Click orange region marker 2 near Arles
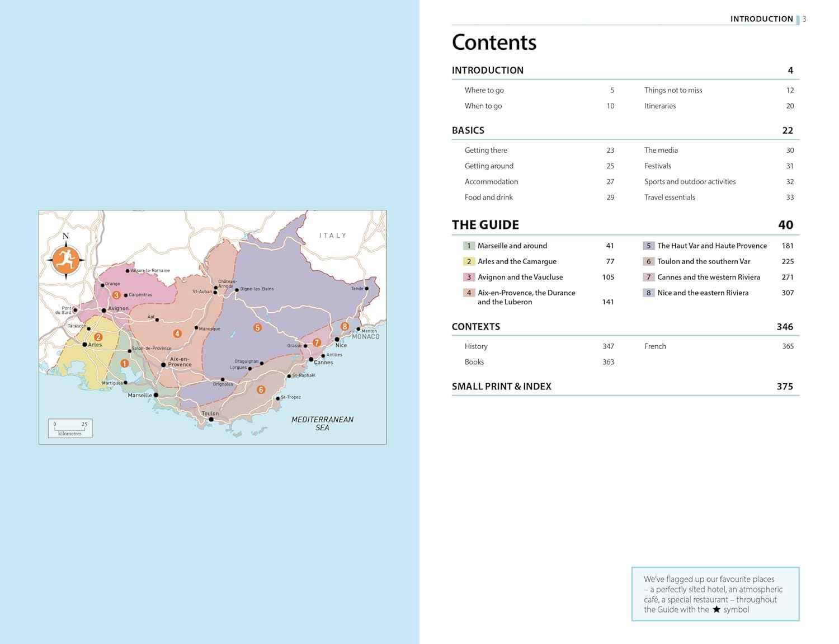 click(x=98, y=337)
